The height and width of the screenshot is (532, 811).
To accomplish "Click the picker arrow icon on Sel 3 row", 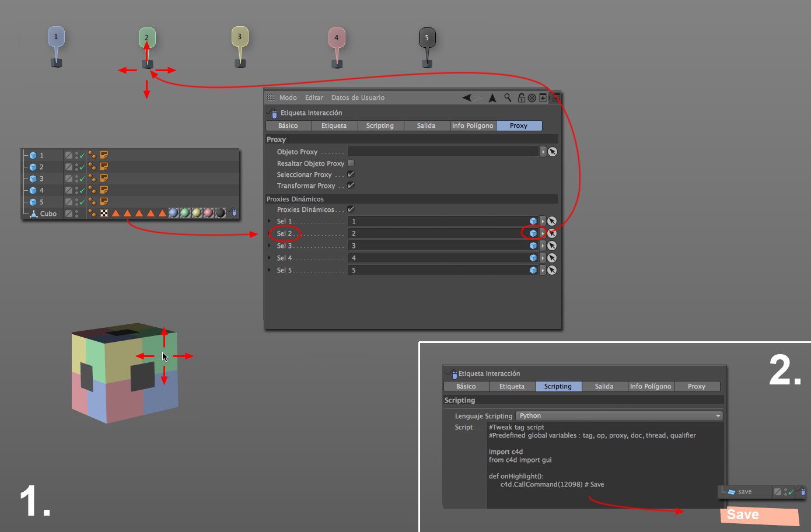I will pyautogui.click(x=552, y=246).
